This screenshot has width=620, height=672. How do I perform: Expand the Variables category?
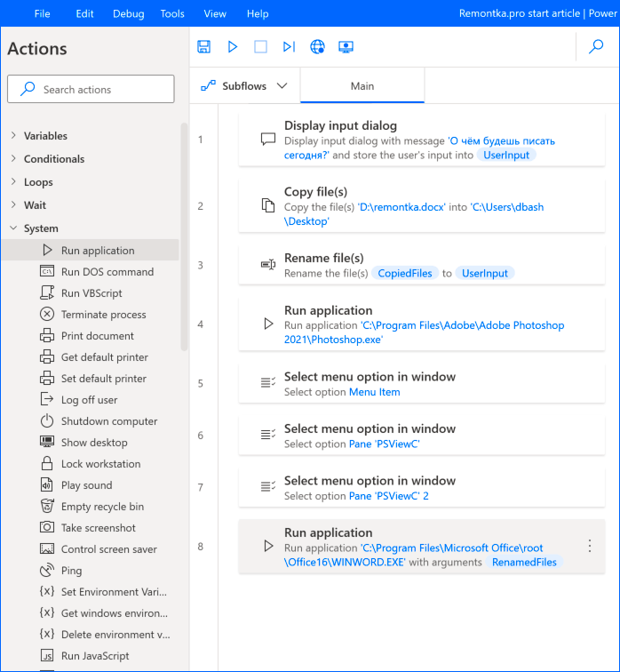(13, 135)
